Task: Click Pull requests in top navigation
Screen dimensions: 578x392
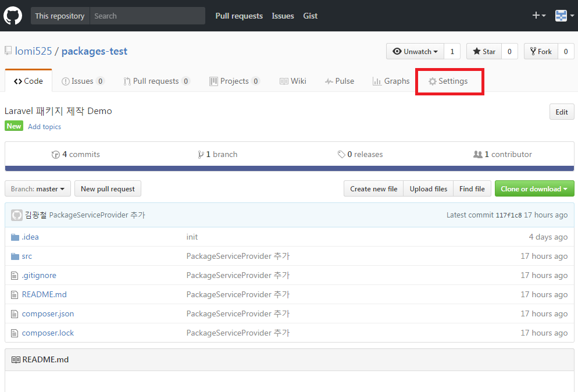Action: [x=239, y=16]
